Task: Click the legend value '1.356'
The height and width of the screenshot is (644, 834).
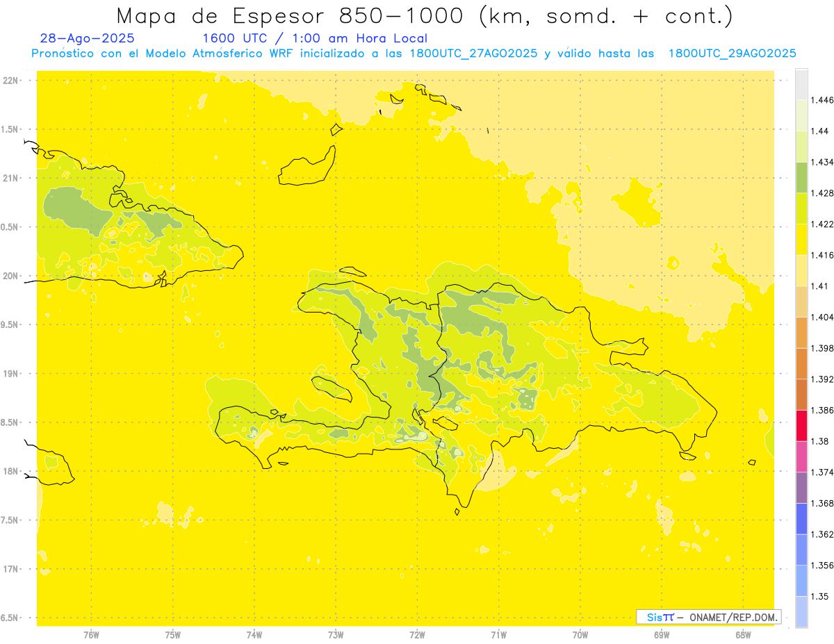Action: (x=823, y=565)
